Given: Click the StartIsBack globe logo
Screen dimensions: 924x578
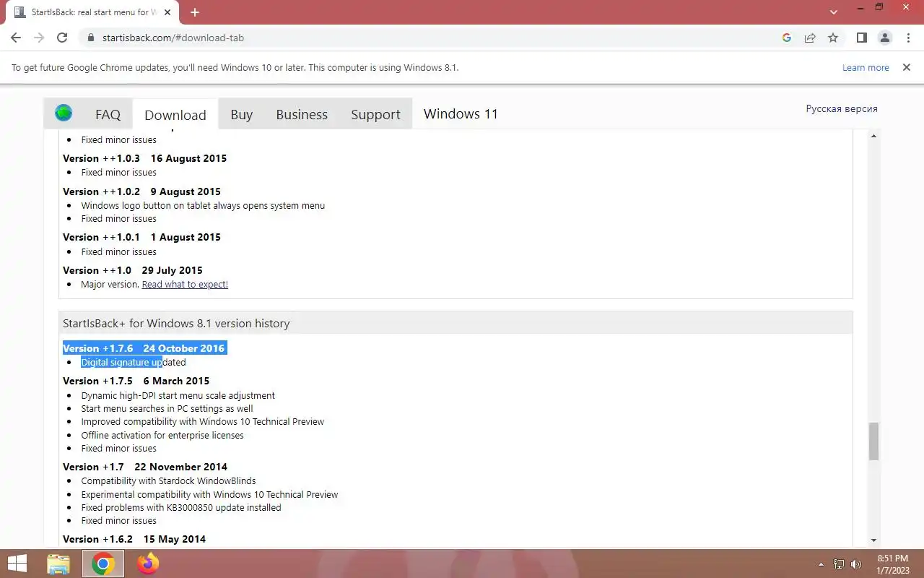Looking at the screenshot, I should click(x=64, y=113).
